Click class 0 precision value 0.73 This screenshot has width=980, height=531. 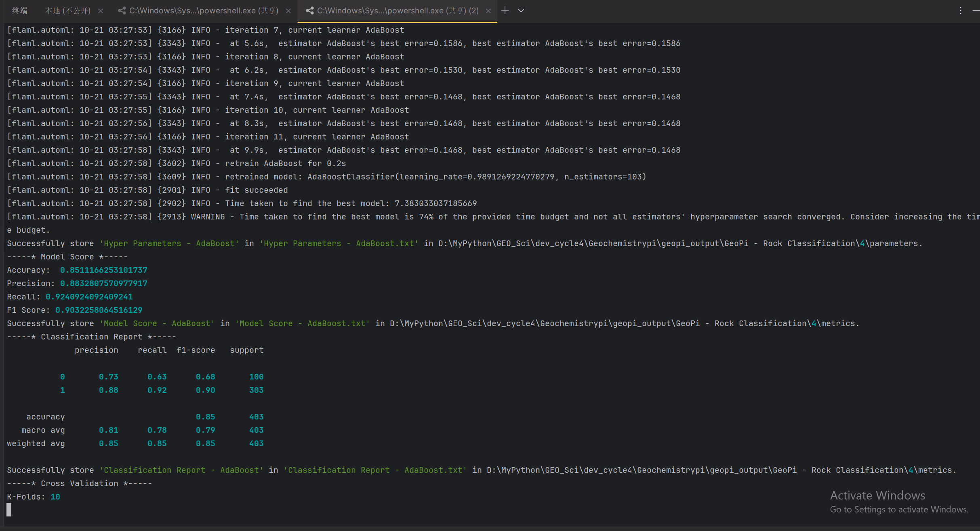pyautogui.click(x=109, y=377)
